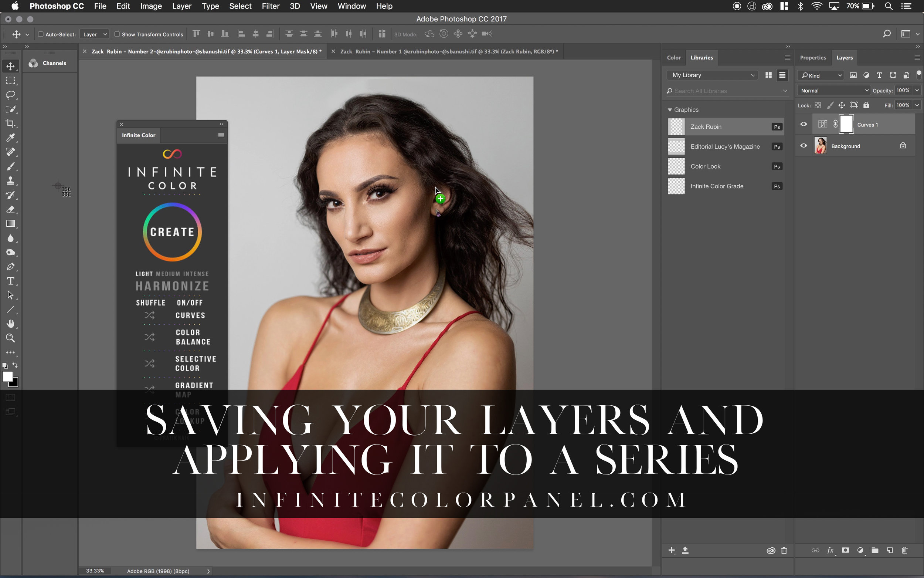Select the Hand tool
Screen dimensions: 924x578
(x=10, y=324)
